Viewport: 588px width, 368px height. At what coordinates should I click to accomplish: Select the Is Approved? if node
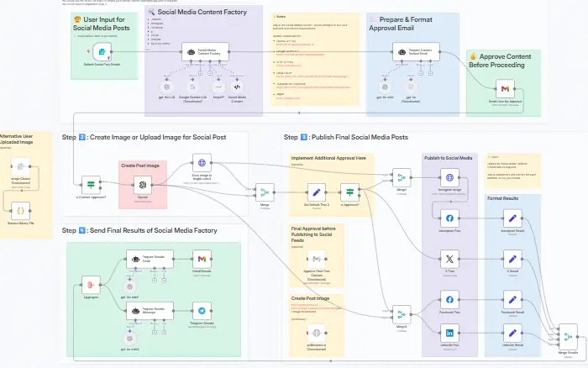point(350,192)
